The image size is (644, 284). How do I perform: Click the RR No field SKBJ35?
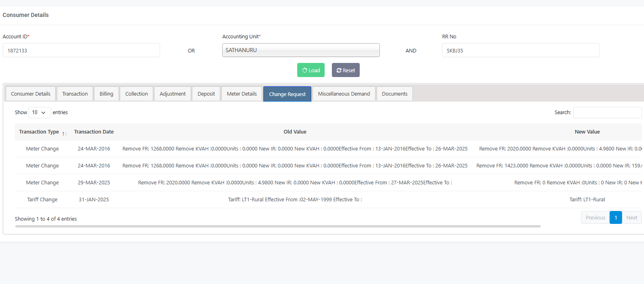pyautogui.click(x=521, y=50)
